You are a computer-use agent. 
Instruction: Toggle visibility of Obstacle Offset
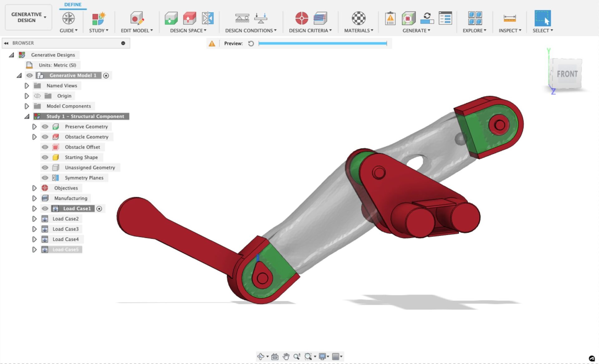(45, 147)
